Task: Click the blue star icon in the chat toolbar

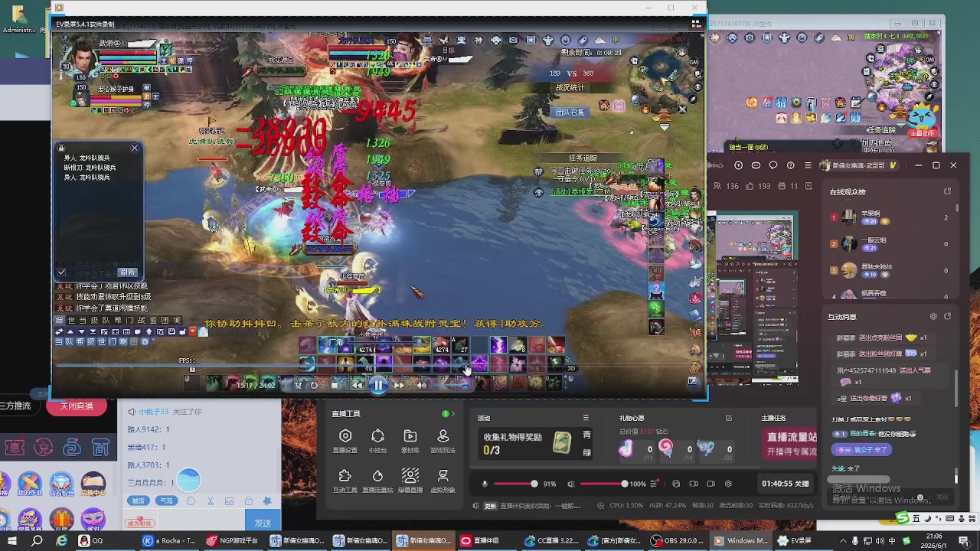Action: (x=267, y=501)
